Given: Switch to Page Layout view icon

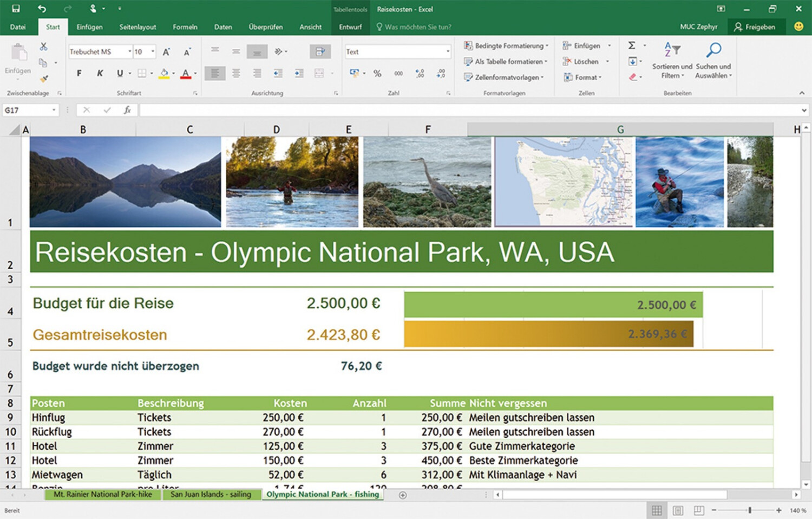Looking at the screenshot, I should click(x=678, y=510).
